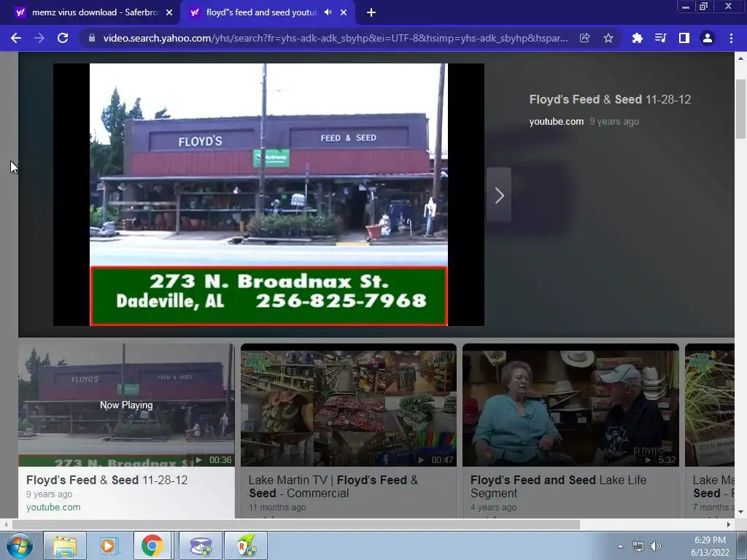Mute the floyd's feed and seed tab audio
The width and height of the screenshot is (747, 560).
[x=328, y=12]
